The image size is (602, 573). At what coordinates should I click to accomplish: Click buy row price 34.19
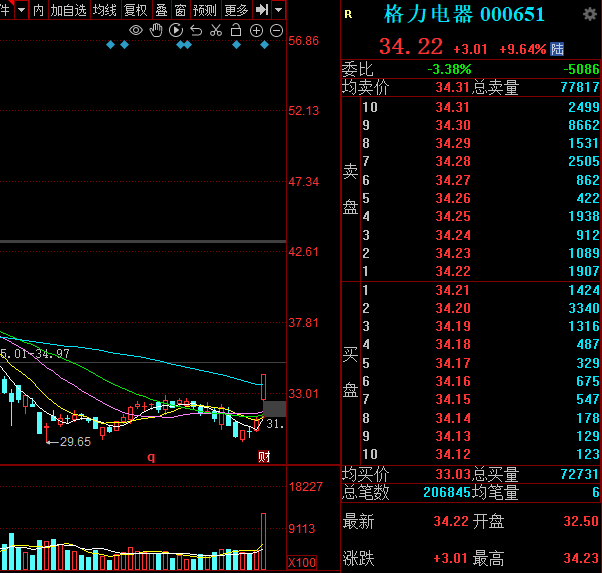pyautogui.click(x=453, y=326)
